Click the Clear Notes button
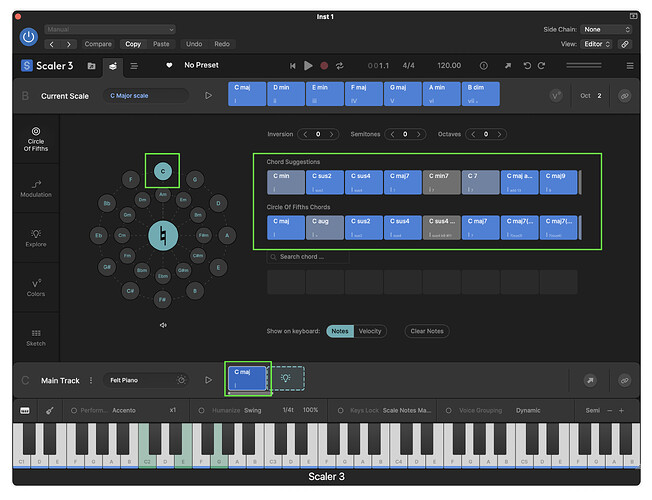652x500 pixels. point(427,331)
